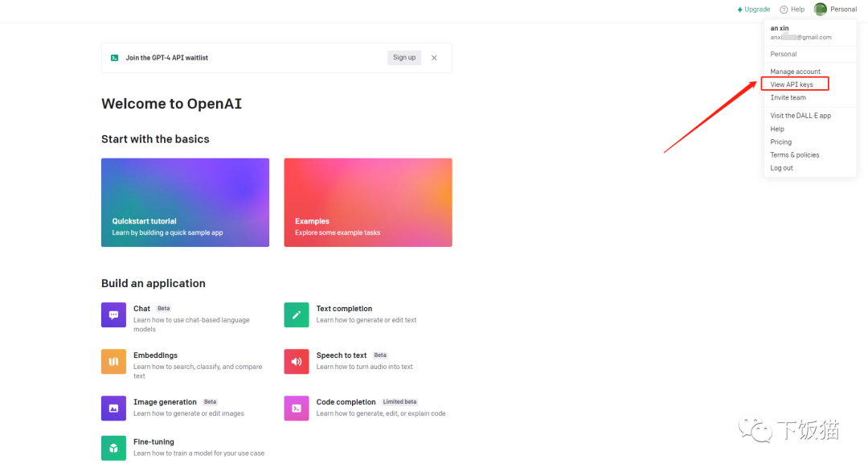Open the Chat guide title link
This screenshot has height=468, width=868.
coord(141,309)
